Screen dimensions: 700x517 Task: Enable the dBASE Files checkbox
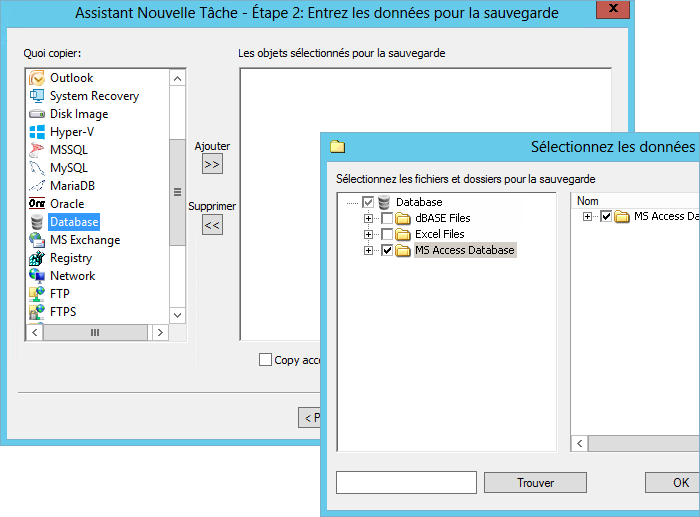pyautogui.click(x=387, y=218)
